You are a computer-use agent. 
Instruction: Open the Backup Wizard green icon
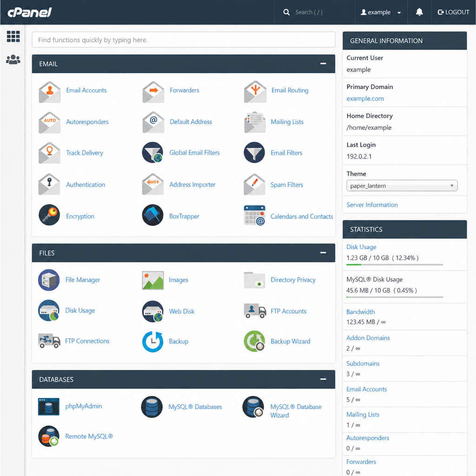point(254,341)
